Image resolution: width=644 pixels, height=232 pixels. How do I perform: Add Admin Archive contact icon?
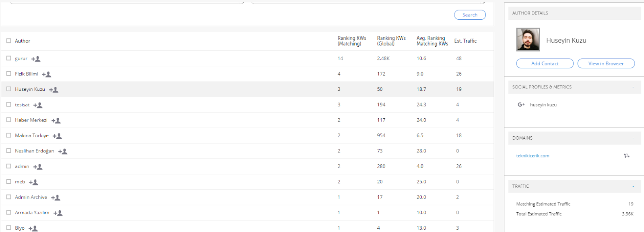56,198
